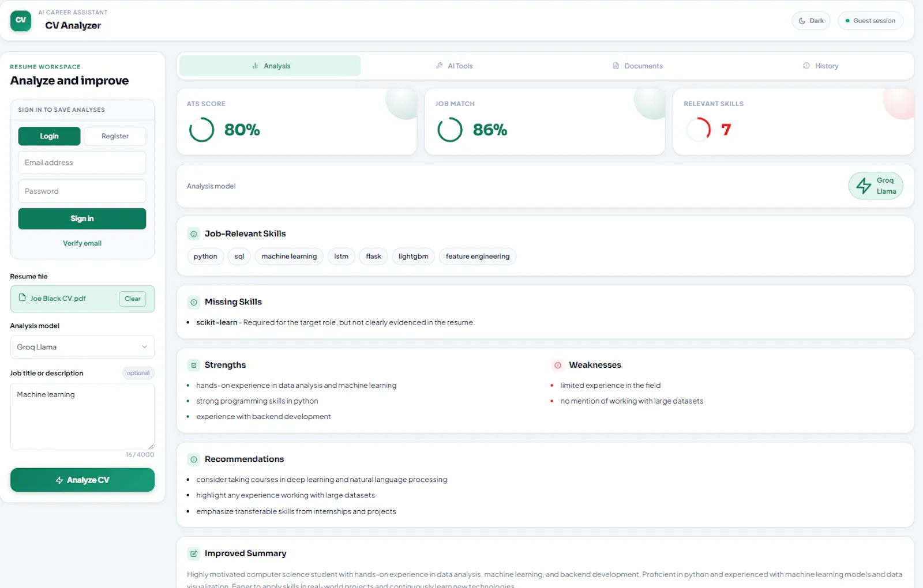Click 'no mention of working with large datasets'

[632, 401]
